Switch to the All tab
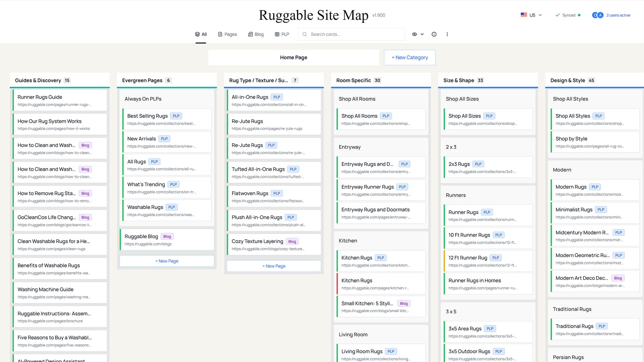 pos(201,34)
